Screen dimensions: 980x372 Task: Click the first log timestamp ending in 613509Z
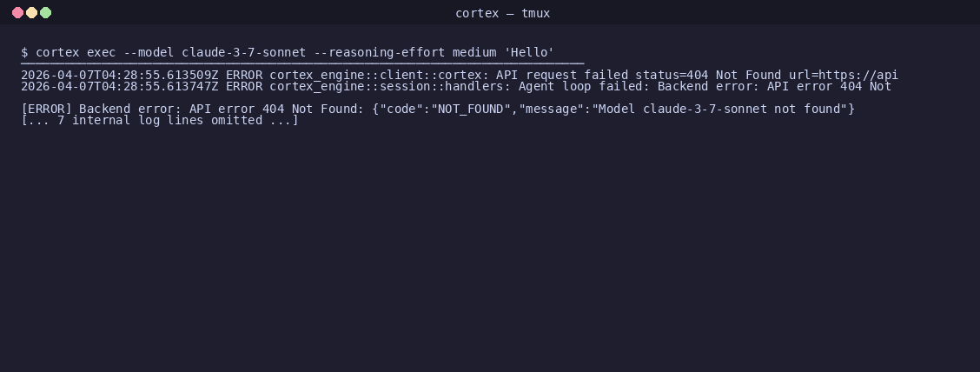coord(119,75)
